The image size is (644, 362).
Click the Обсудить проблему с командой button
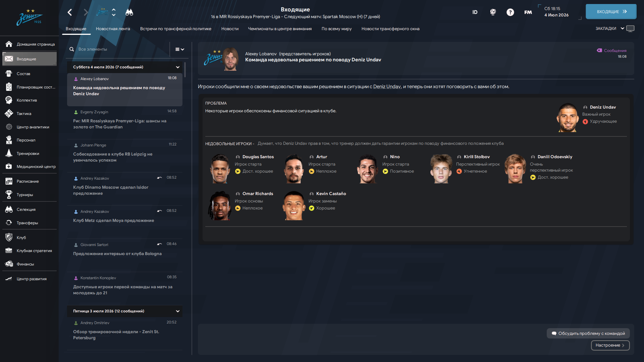click(588, 334)
